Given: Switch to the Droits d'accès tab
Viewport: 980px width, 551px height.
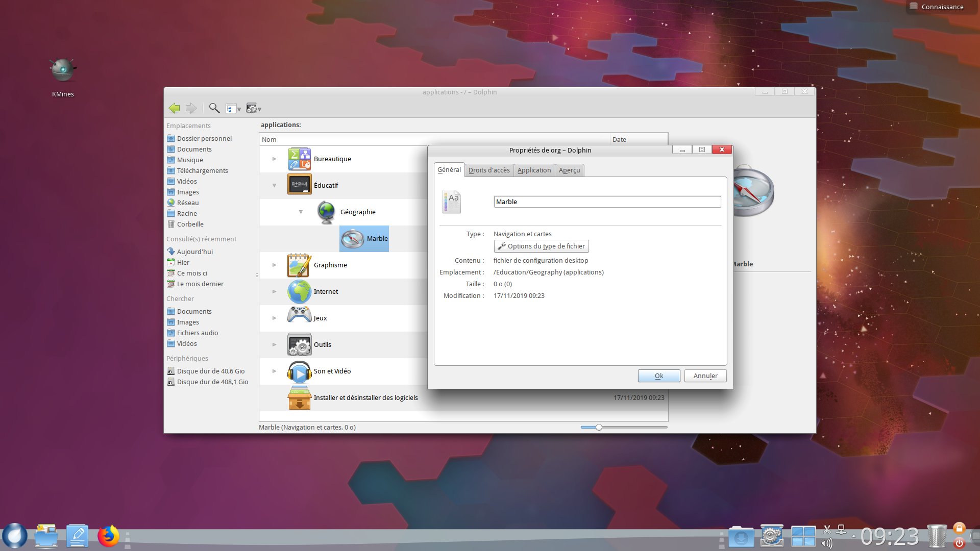Looking at the screenshot, I should 489,170.
